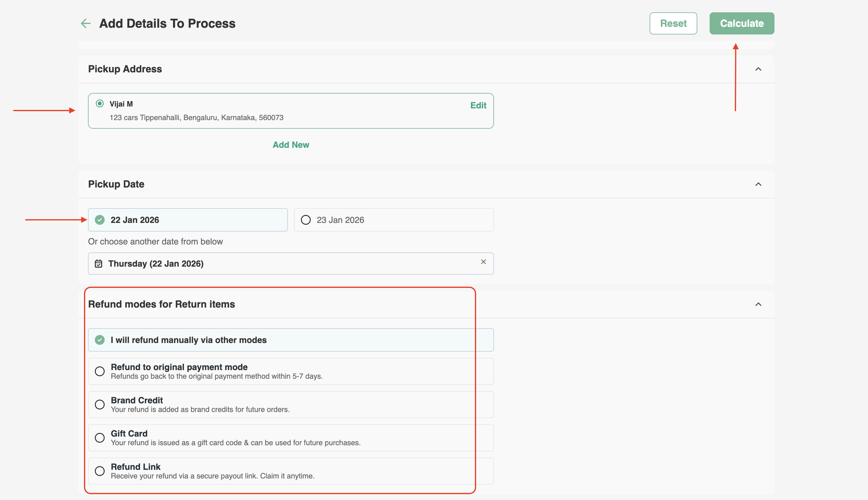Click the Reset button

[x=673, y=23]
